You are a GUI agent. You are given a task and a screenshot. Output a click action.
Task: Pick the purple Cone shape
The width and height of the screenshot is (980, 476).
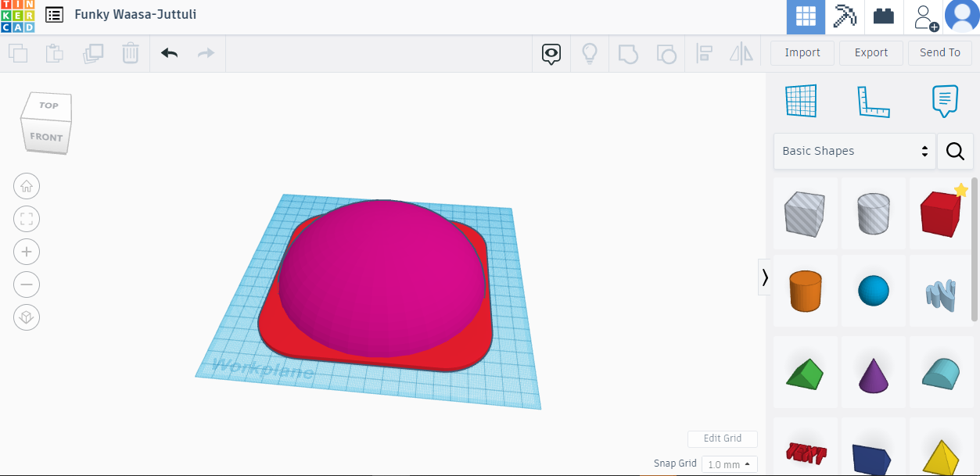[874, 374]
